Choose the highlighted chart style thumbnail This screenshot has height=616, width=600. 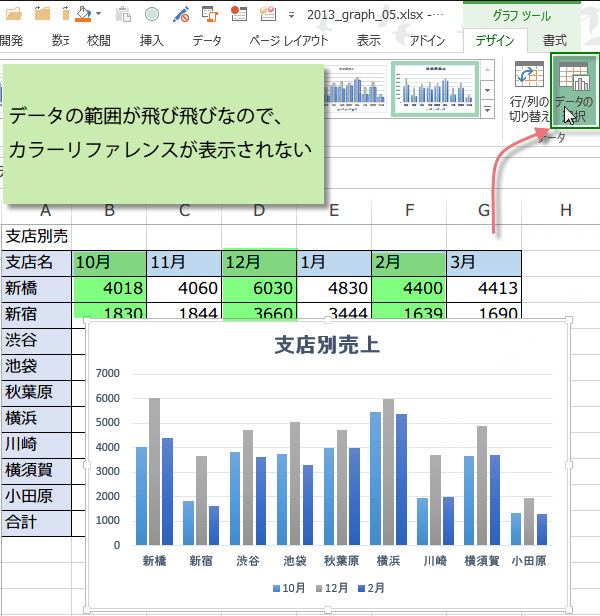pos(435,89)
